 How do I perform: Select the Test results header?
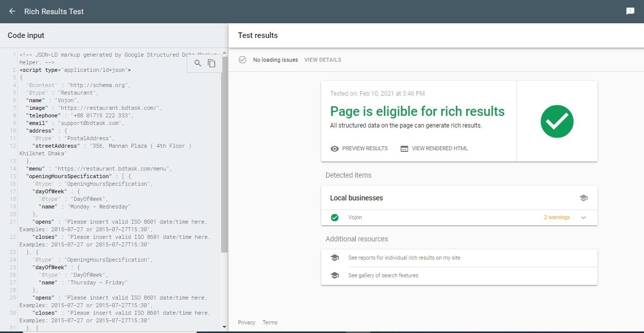tap(257, 35)
